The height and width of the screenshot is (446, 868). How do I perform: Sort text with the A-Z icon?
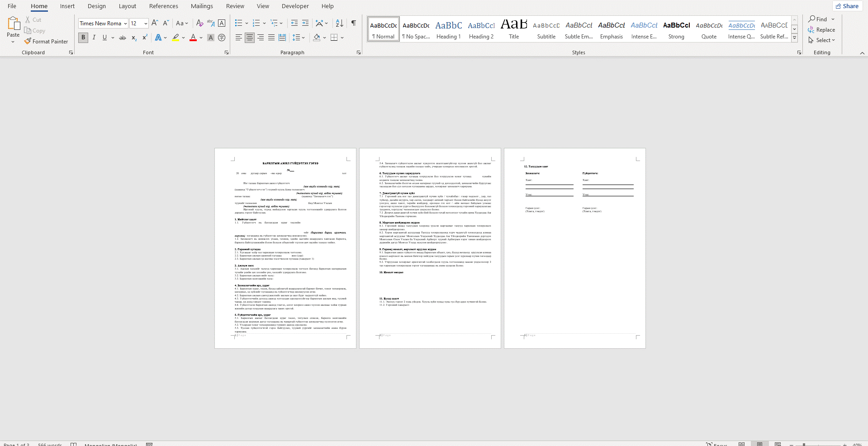point(340,23)
